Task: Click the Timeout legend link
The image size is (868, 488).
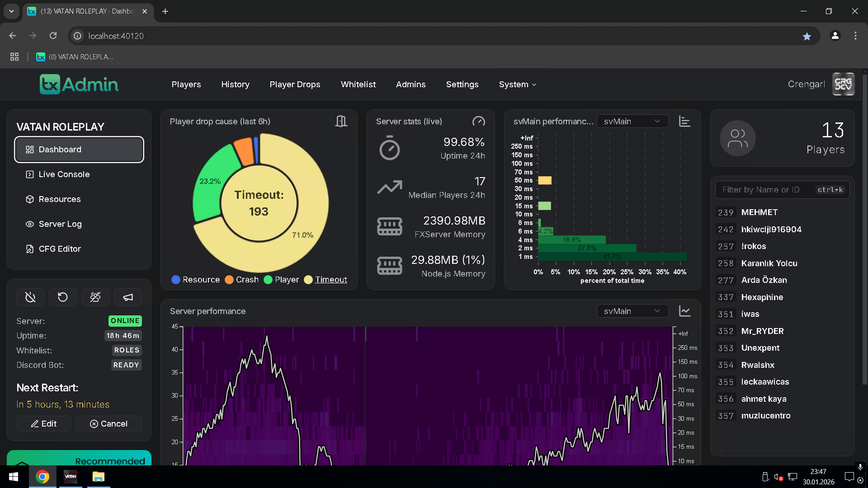Action: point(331,280)
